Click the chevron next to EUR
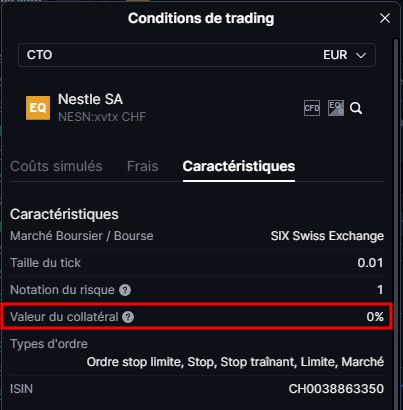 (361, 55)
